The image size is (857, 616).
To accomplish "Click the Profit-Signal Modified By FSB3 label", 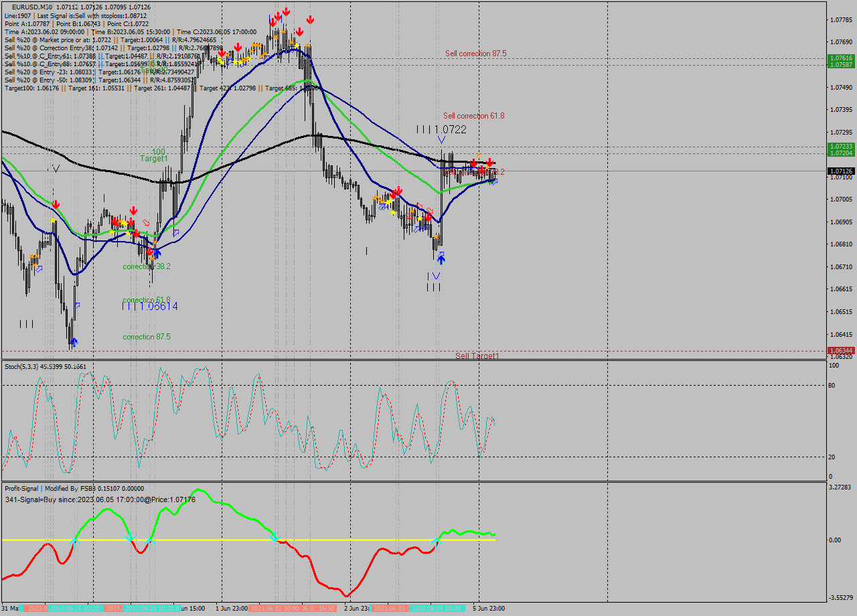I will (42, 488).
